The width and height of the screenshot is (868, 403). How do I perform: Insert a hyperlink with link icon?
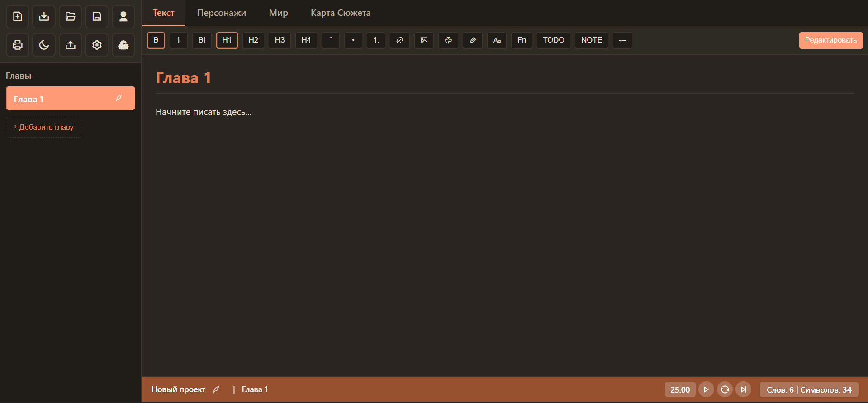click(x=400, y=40)
